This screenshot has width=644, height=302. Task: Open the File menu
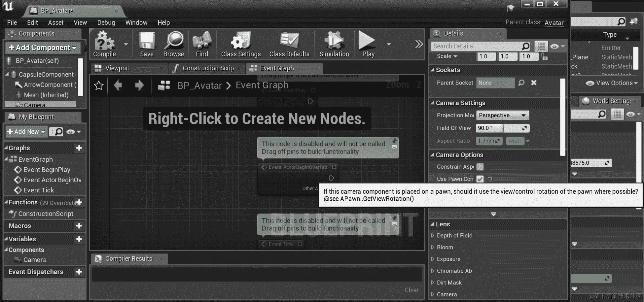[12, 22]
